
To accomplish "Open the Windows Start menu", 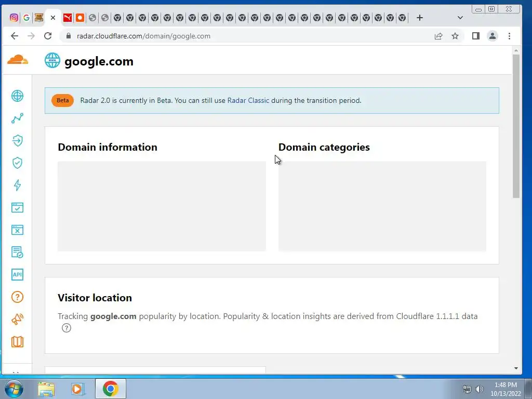I will click(x=14, y=389).
